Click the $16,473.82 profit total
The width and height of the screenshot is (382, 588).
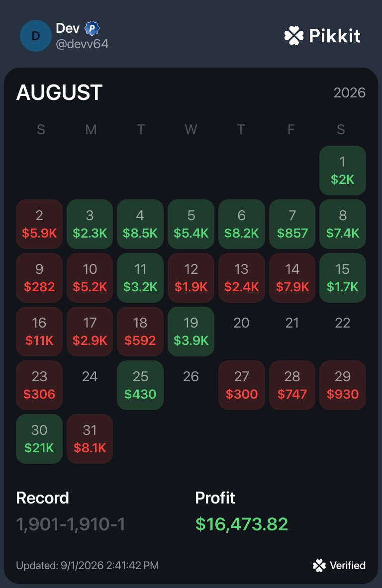242,524
